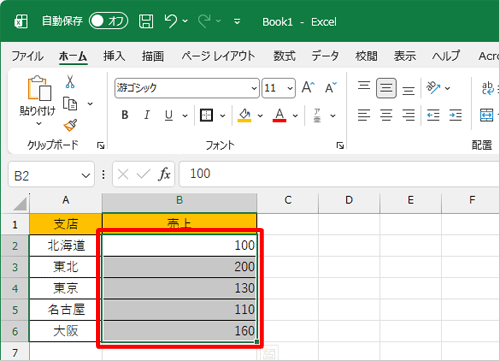Open the ページレイアウト tab
This screenshot has height=361, width=500.
coord(218,56)
